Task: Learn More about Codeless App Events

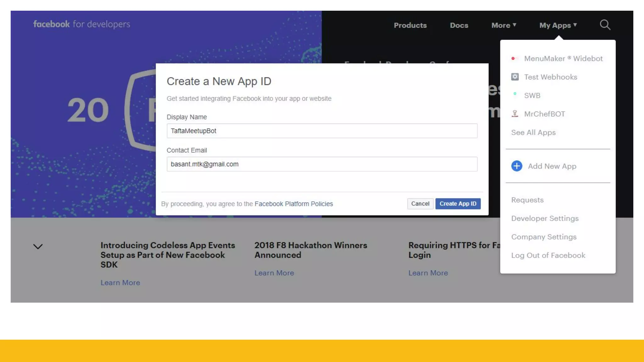Action: [120, 283]
